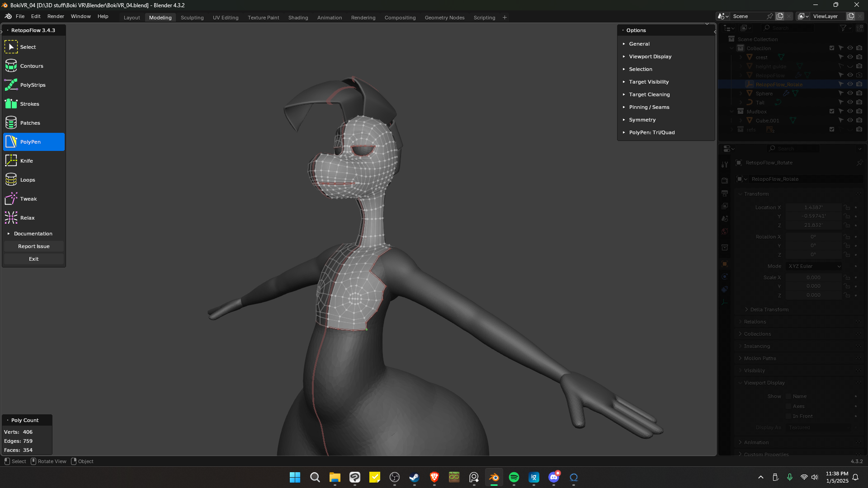
Task: Collapse the Options panel header
Action: (x=666, y=30)
